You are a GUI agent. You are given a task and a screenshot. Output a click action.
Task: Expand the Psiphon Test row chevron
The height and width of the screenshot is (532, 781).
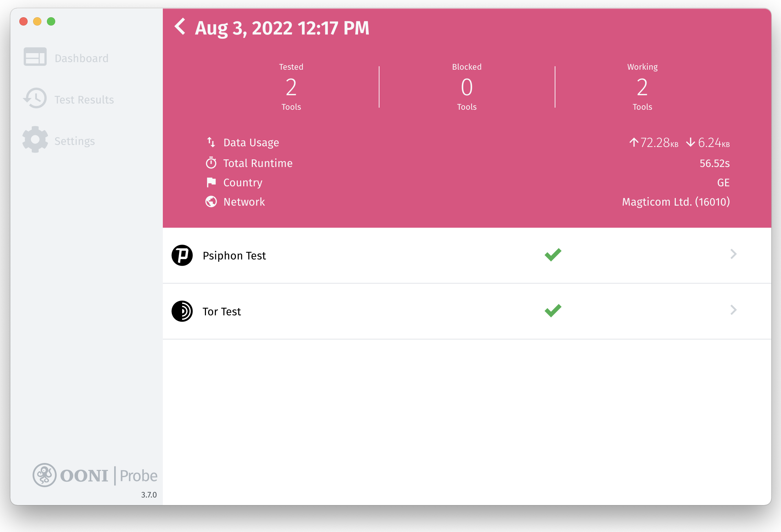[733, 254]
